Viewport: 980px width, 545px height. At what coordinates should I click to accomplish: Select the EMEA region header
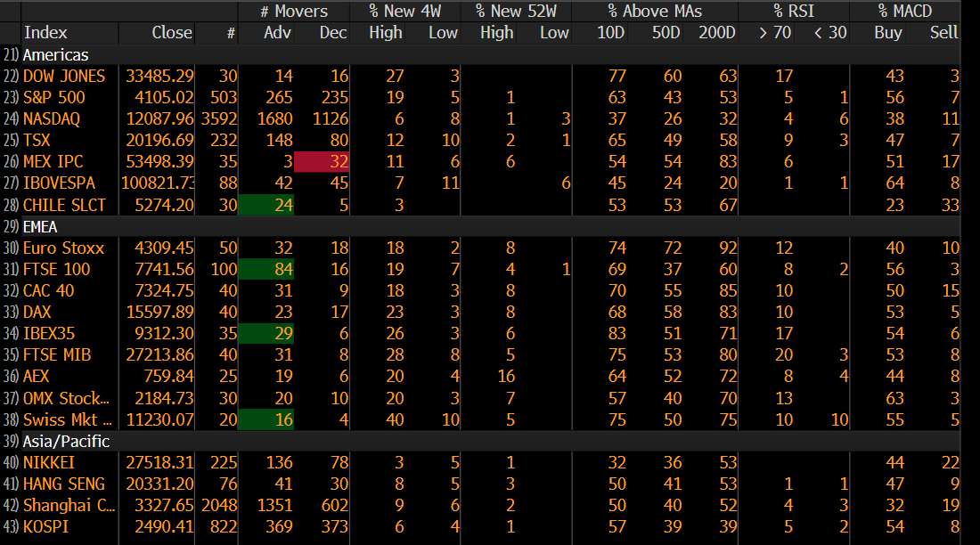pos(40,227)
